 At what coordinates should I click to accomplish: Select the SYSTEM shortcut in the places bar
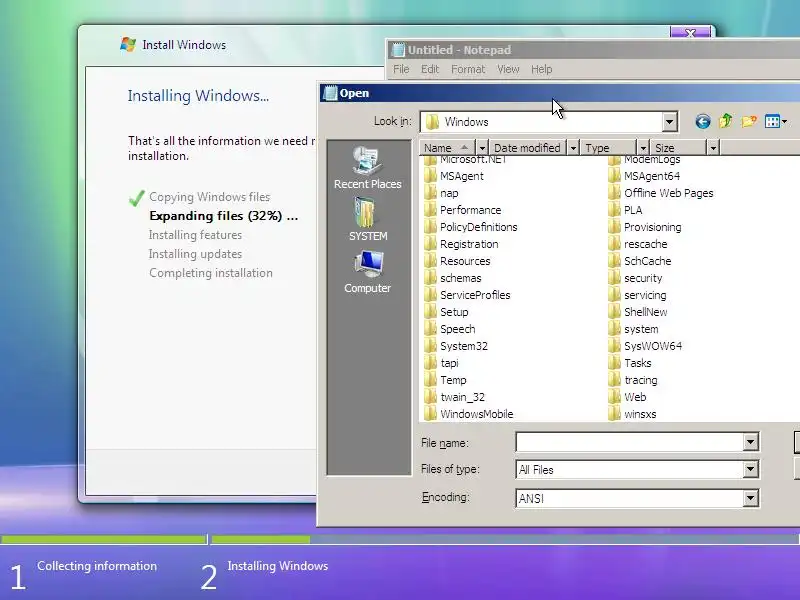367,220
